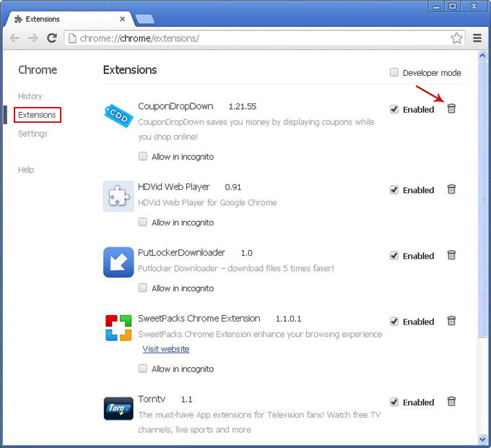
Task: Click the forward navigation arrow
Action: tap(33, 38)
